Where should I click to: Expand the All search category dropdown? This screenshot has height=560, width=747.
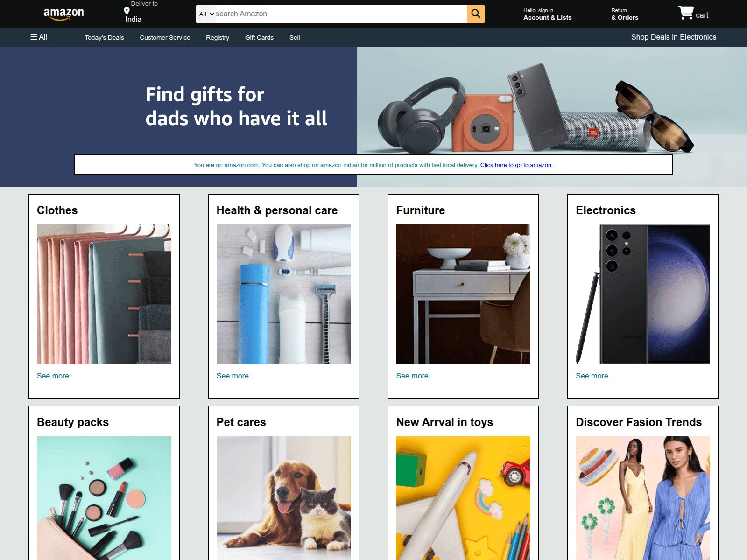[206, 14]
